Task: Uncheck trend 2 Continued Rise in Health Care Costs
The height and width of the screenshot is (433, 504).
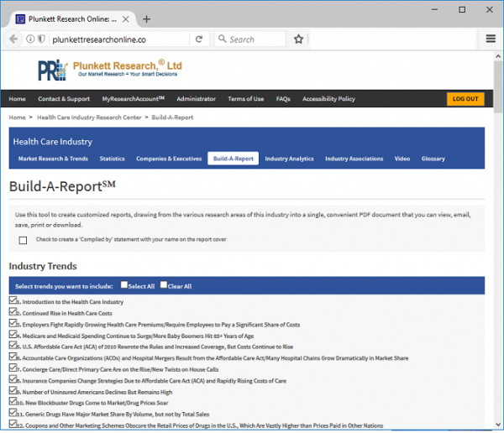Action: [13, 312]
